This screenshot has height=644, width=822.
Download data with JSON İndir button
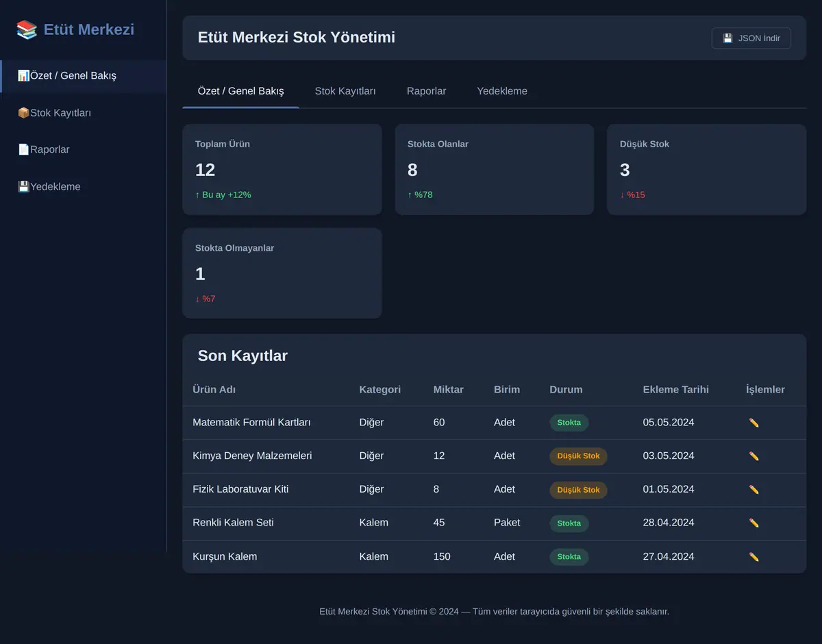(x=751, y=38)
